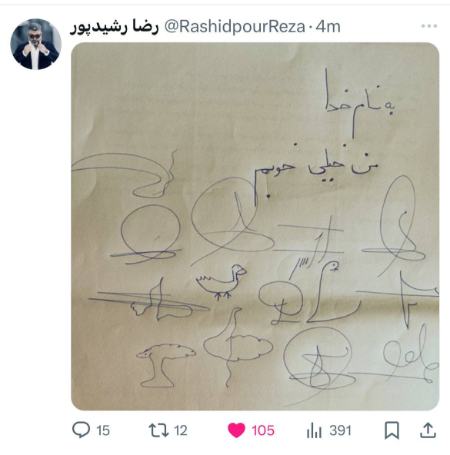
Task: Click the 105 likes count
Action: tap(263, 430)
